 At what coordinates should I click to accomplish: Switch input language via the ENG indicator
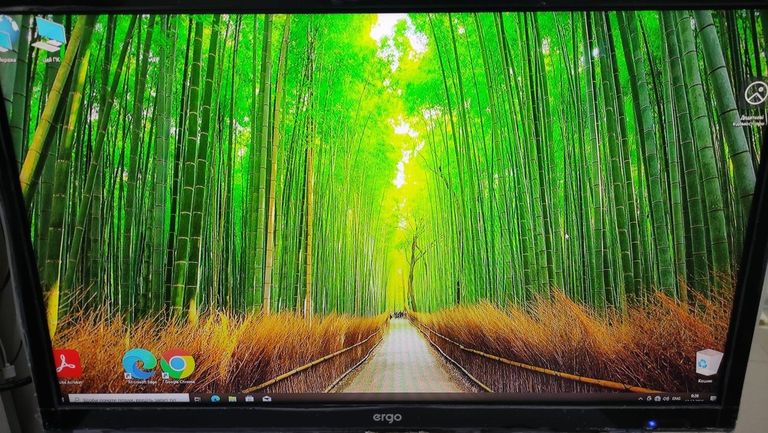[678, 398]
